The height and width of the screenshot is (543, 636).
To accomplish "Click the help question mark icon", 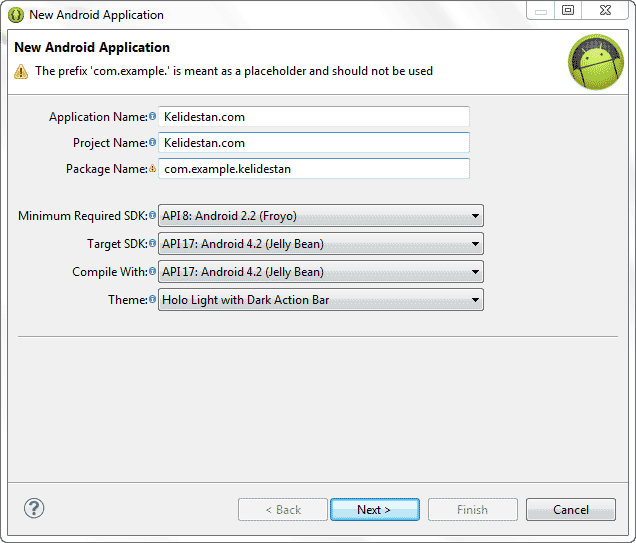I will click(34, 508).
